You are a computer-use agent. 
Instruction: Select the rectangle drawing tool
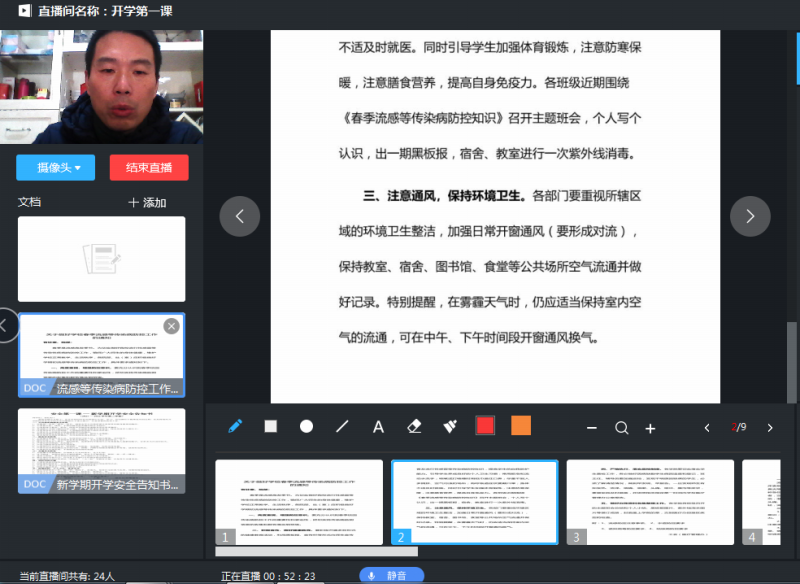[x=270, y=426]
